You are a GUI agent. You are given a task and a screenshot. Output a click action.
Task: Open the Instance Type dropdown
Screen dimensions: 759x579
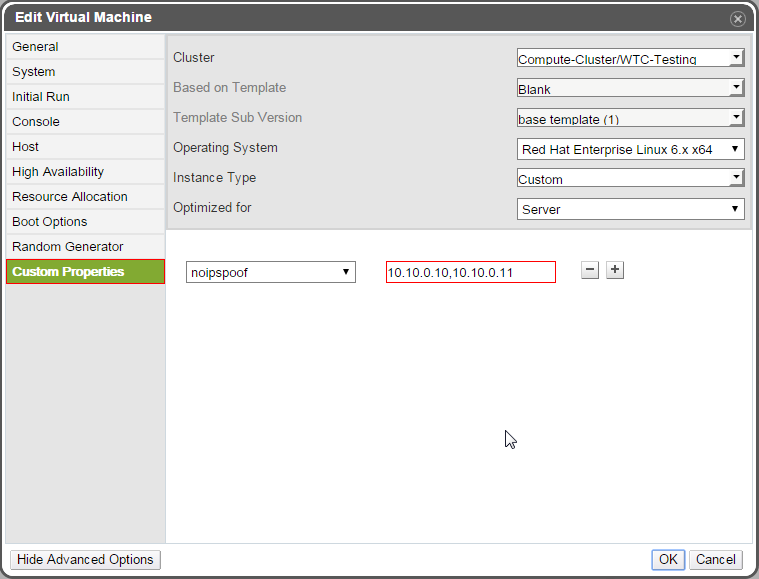(x=630, y=178)
